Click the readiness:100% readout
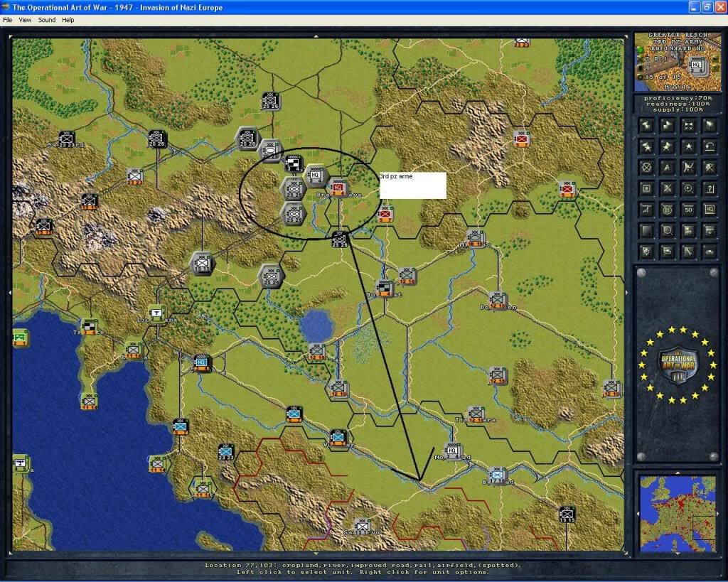The image size is (728, 582). click(x=678, y=104)
